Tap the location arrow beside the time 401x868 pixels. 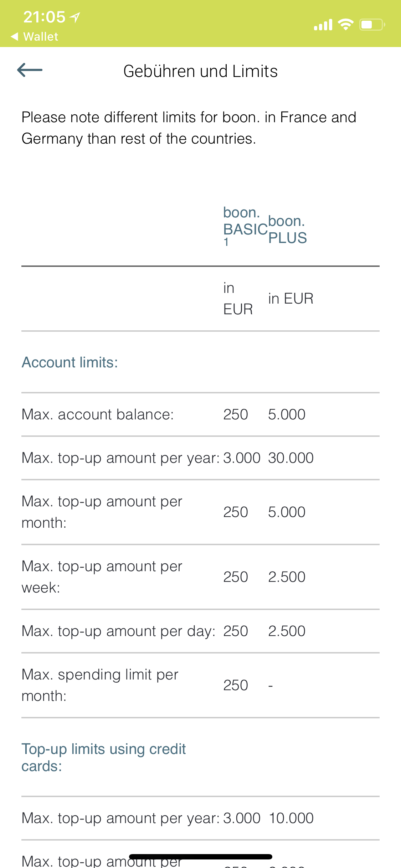point(75,17)
